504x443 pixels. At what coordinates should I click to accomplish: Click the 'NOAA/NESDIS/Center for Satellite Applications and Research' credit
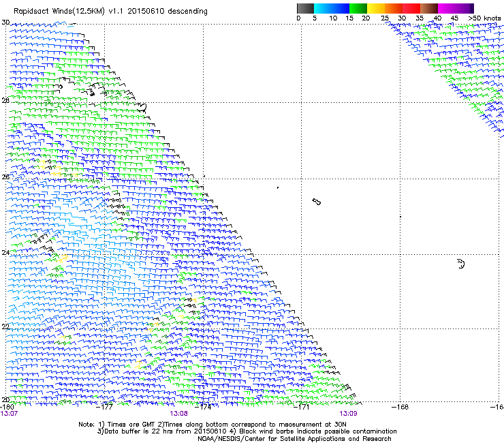[x=294, y=439]
